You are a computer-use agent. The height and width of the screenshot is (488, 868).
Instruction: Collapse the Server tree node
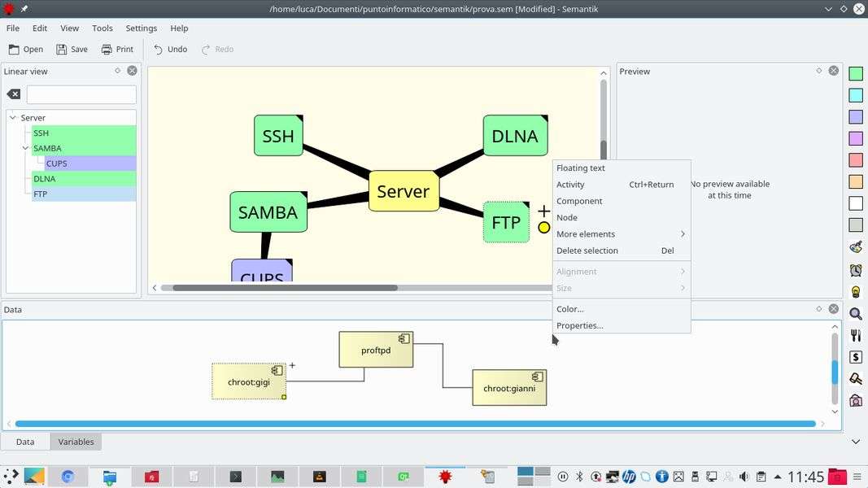coord(13,118)
